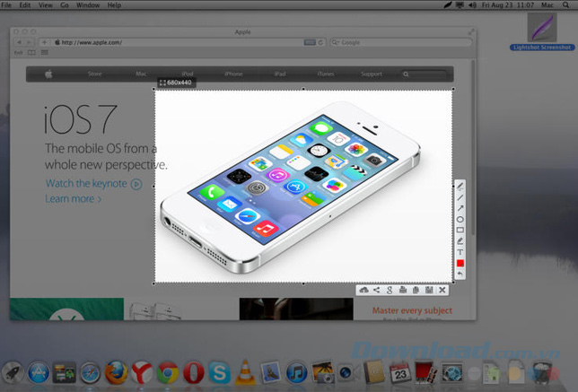The width and height of the screenshot is (578, 392).
Task: Select the Lightshot rectangle tool
Action: [460, 231]
